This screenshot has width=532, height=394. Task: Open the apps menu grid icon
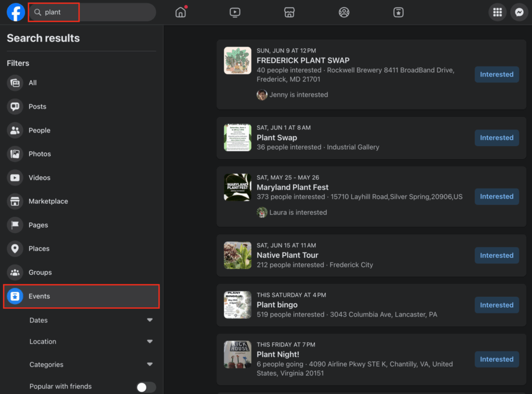coord(497,12)
